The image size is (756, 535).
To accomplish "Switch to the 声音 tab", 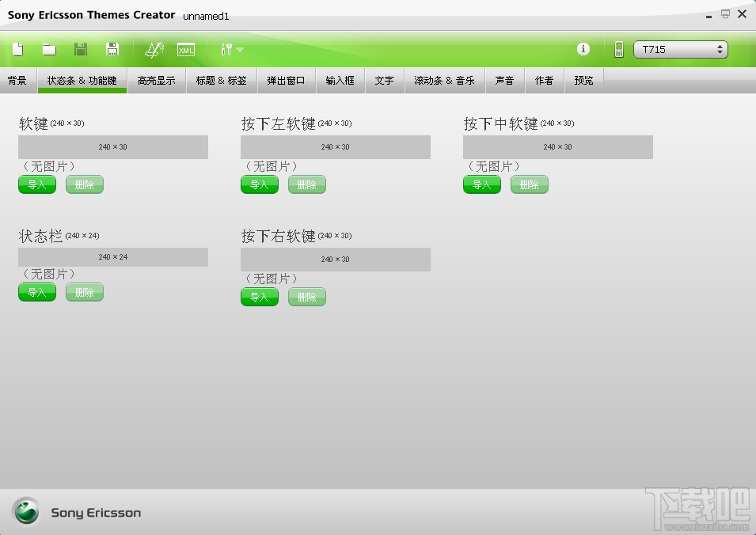I will (x=505, y=81).
